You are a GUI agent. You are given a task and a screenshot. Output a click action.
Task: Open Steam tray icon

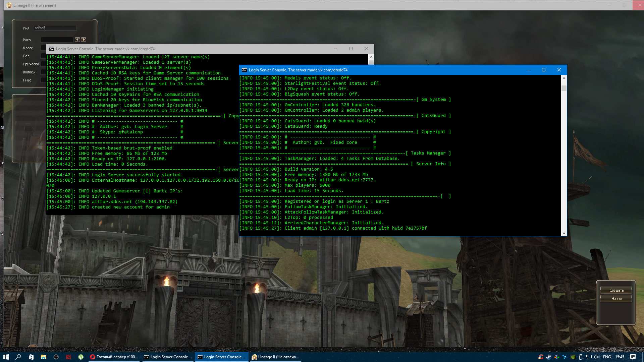(x=548, y=357)
